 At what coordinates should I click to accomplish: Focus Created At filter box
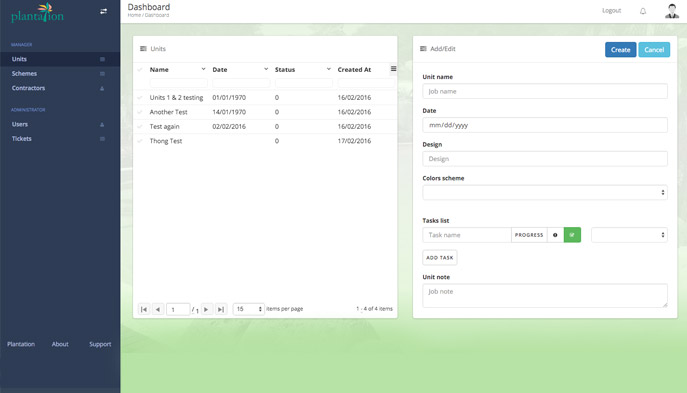(x=366, y=82)
